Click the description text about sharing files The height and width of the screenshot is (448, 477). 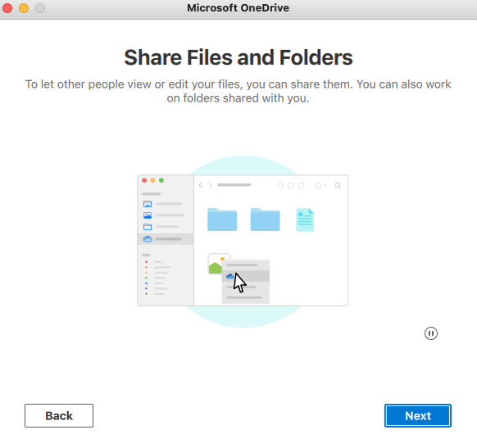[x=238, y=91]
